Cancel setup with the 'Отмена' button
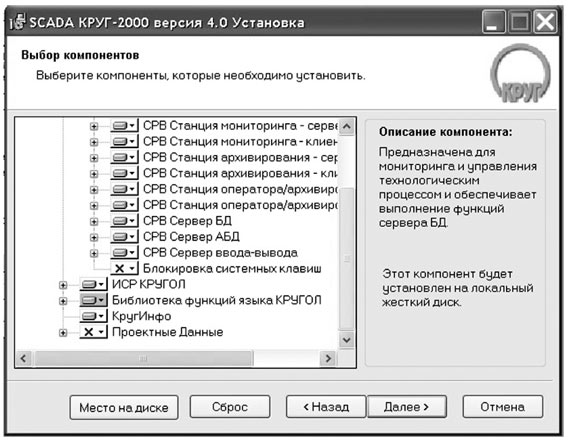The height and width of the screenshot is (443, 570). coord(503,407)
